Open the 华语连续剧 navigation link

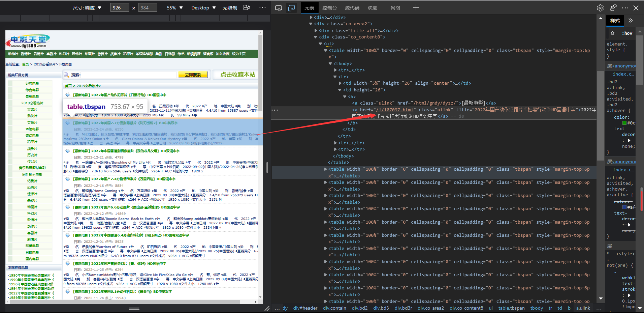(144, 54)
